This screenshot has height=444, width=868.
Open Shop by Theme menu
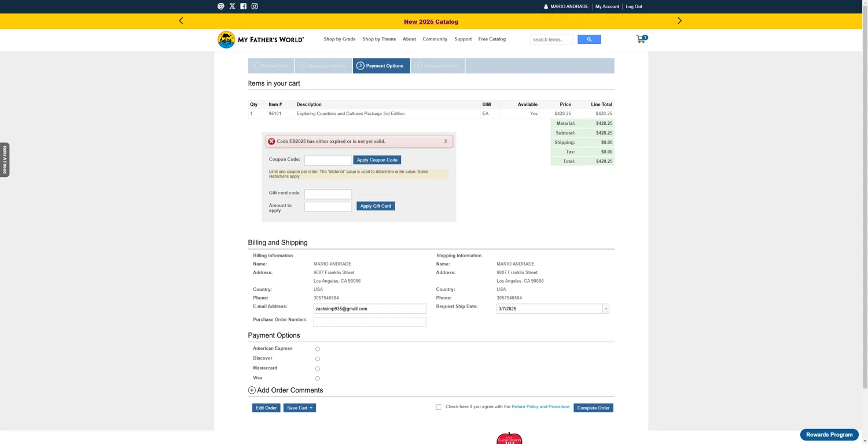tap(379, 39)
